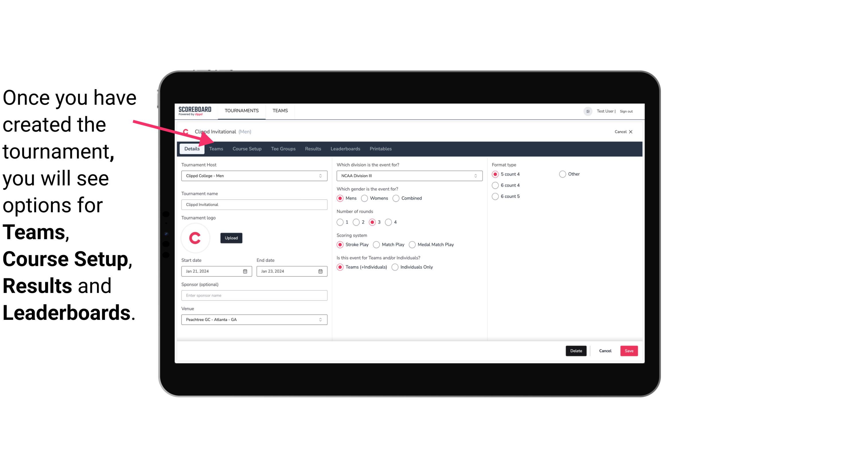Click the Scoreboard logo icon

click(195, 111)
